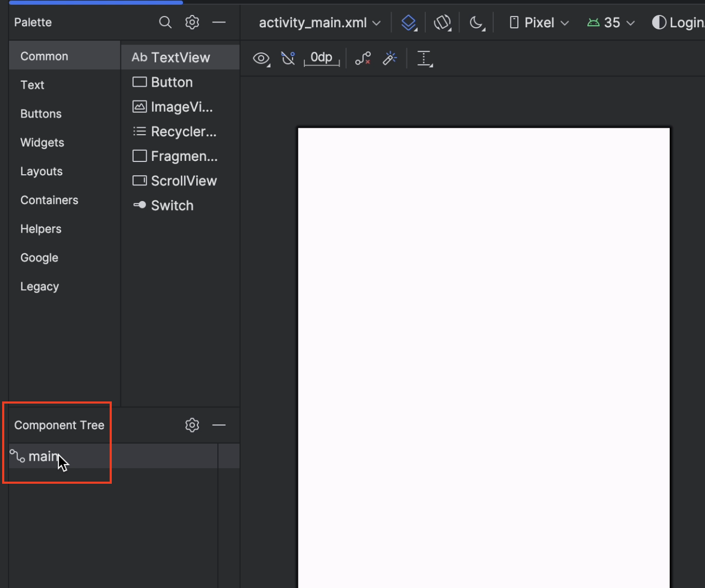Open Component Tree settings gear
The width and height of the screenshot is (705, 588).
pyautogui.click(x=192, y=425)
